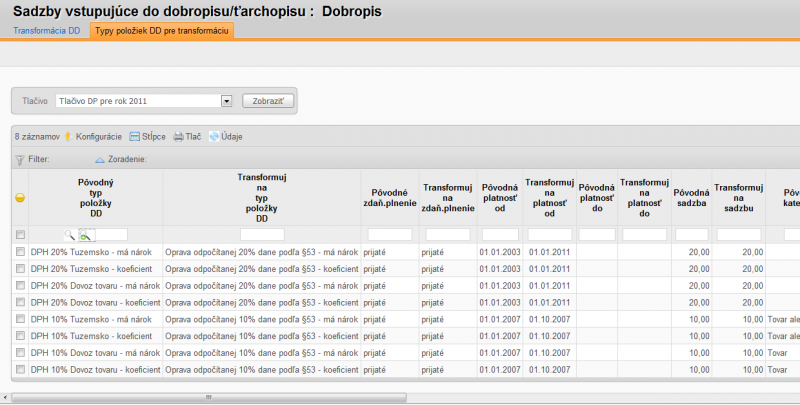This screenshot has width=800, height=405.
Task: Click column header Pôvodný typ položky DD
Action: (96, 198)
